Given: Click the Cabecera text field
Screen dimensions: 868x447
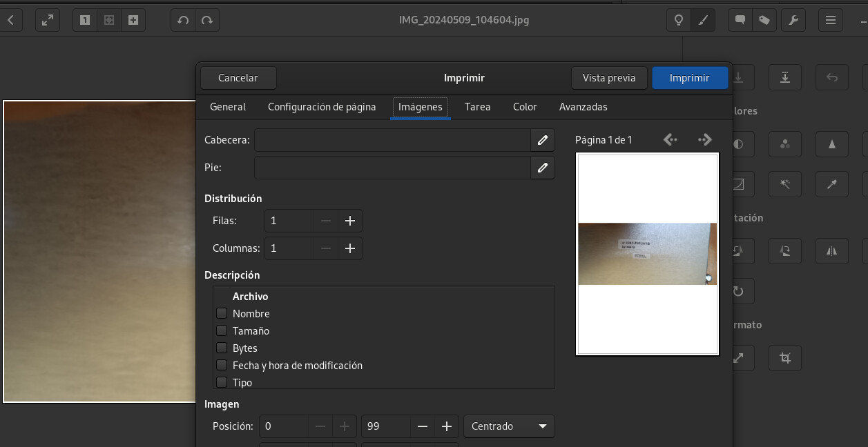Looking at the screenshot, I should click(392, 140).
